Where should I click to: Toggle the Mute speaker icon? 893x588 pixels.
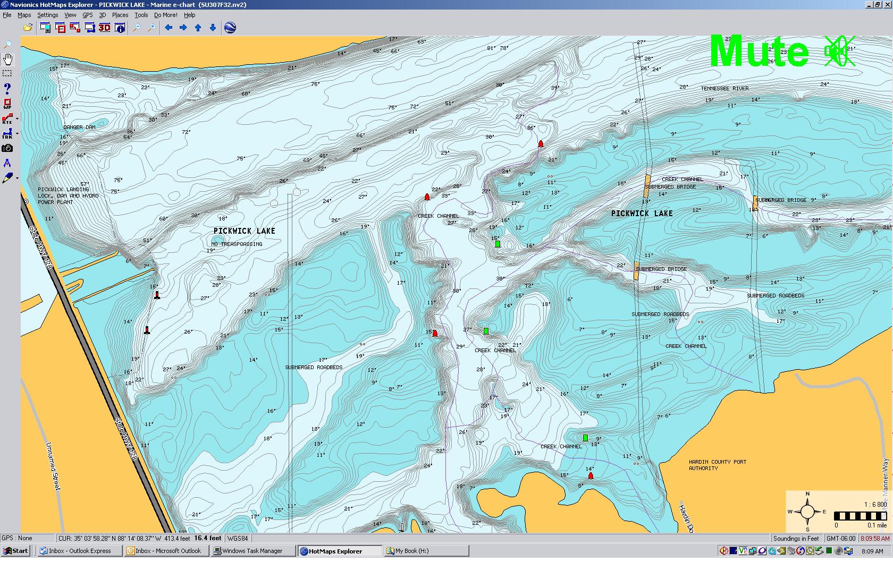pyautogui.click(x=839, y=52)
